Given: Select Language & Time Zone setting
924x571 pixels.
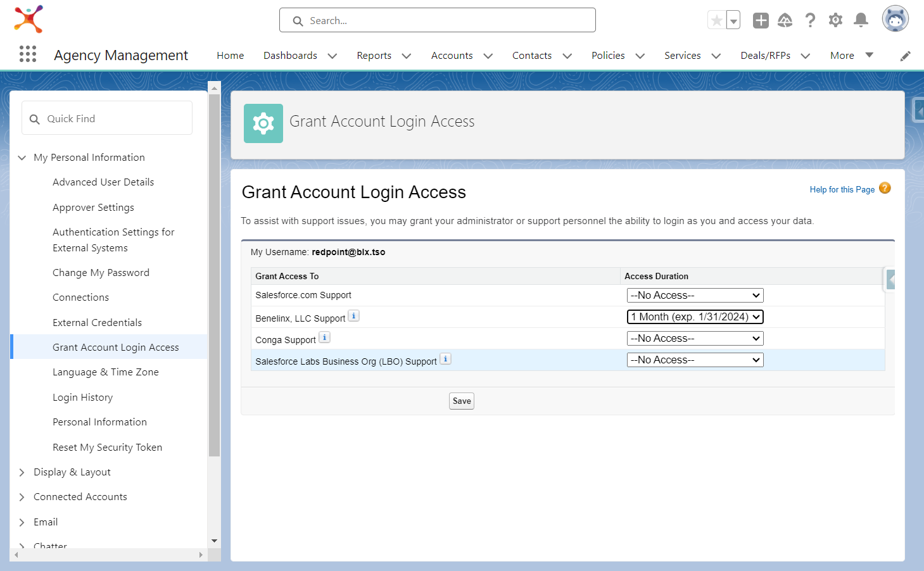Looking at the screenshot, I should [x=105, y=372].
